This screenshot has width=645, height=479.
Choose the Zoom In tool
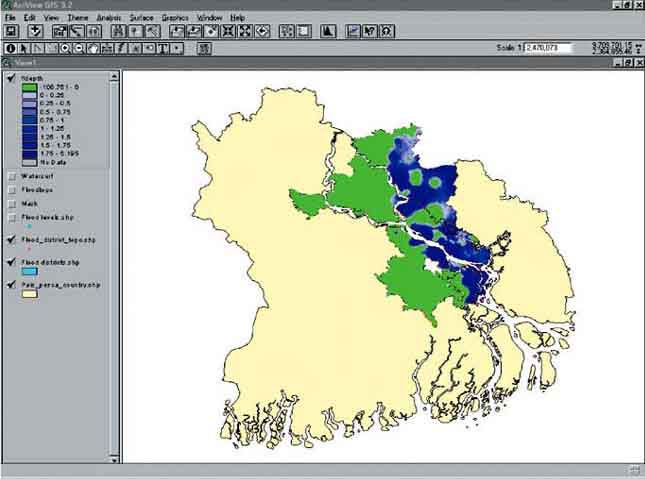(x=65, y=47)
